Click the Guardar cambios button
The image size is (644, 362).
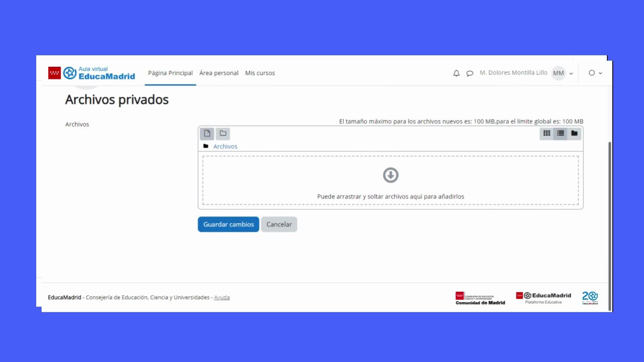point(228,224)
